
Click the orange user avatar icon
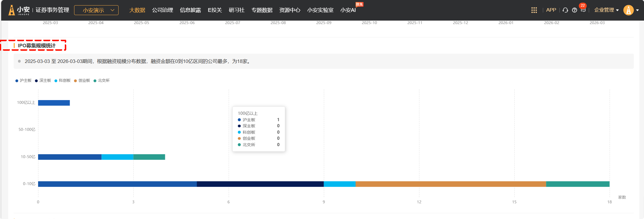[x=628, y=10]
